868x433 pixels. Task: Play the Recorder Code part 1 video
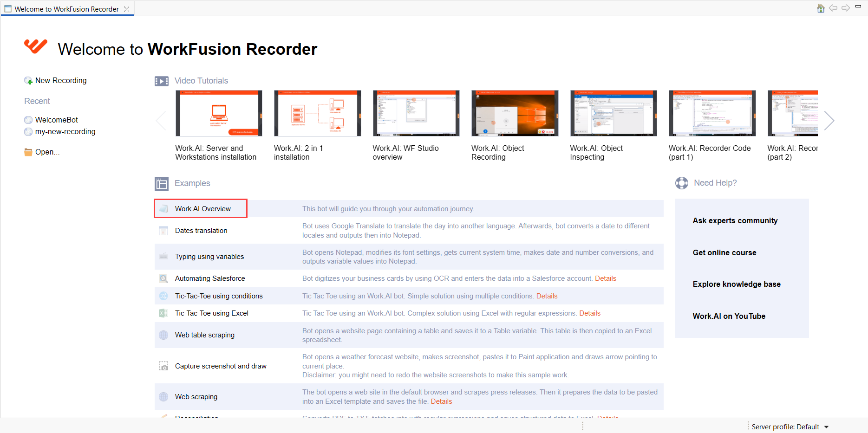click(712, 113)
